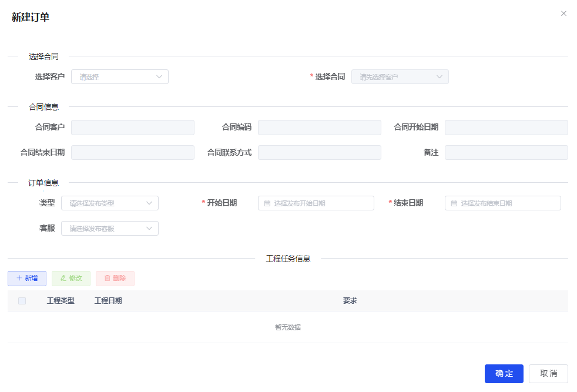This screenshot has height=392, width=577.
Task: Click the 合同编码 input field
Action: pyautogui.click(x=320, y=128)
